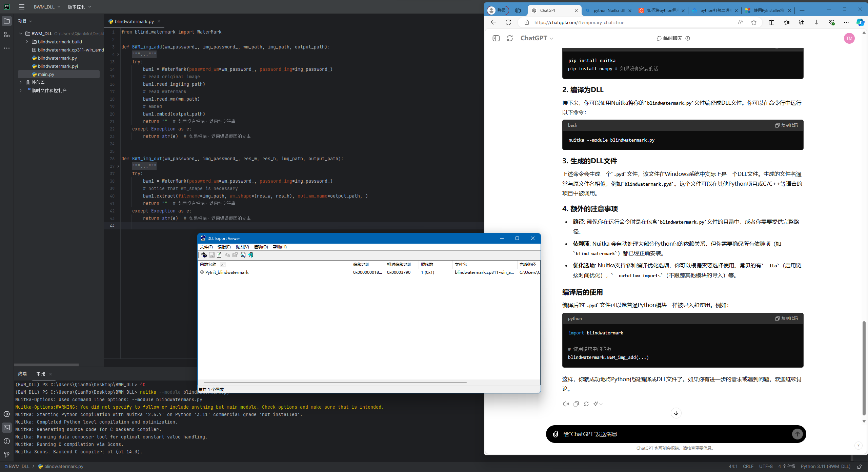Click the select-DLL gears icon in DLL Export Viewer

204,255
